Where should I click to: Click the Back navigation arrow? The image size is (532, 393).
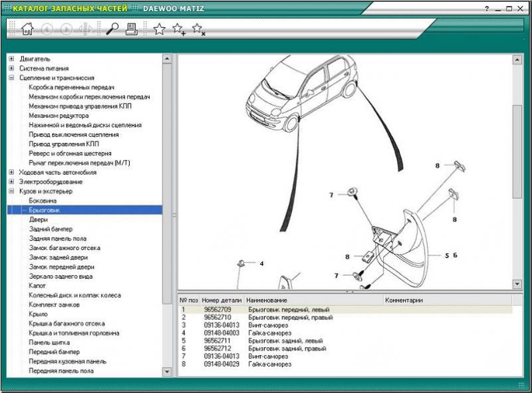coord(47,29)
